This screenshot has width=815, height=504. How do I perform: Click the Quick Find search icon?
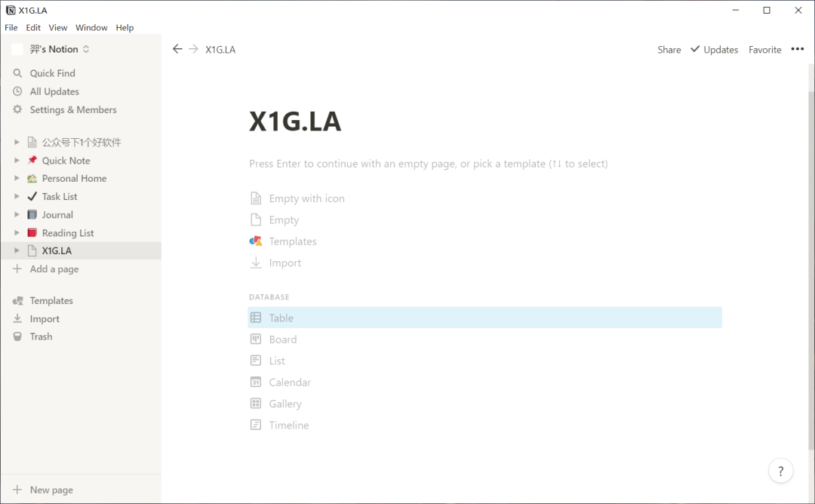(x=17, y=73)
